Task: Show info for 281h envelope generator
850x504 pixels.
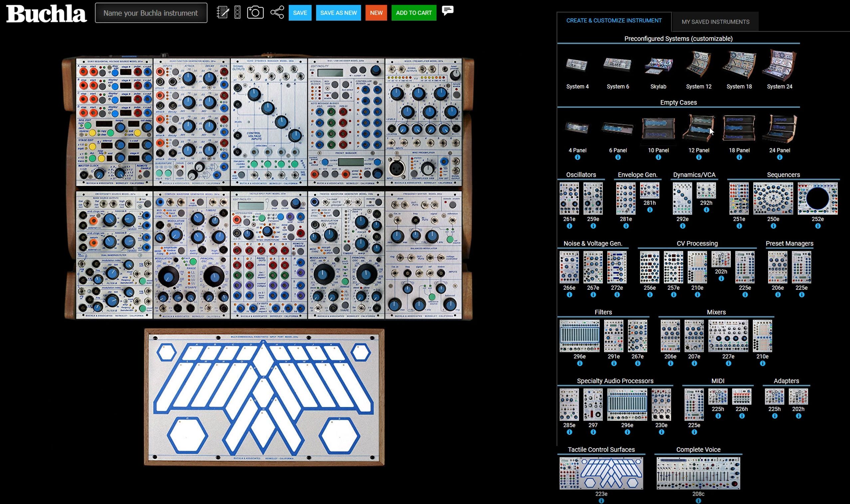Action: click(649, 210)
